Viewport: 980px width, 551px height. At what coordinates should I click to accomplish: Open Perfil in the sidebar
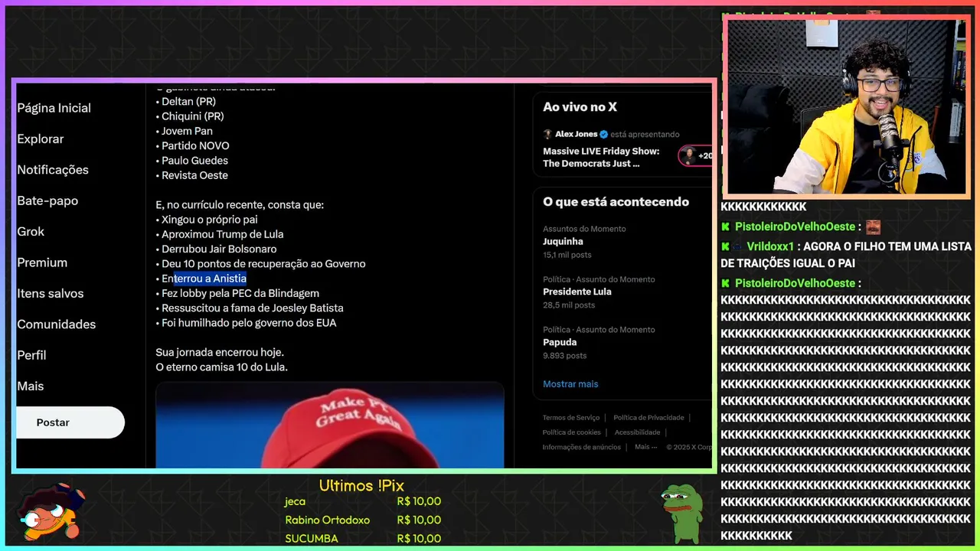pyautogui.click(x=31, y=355)
